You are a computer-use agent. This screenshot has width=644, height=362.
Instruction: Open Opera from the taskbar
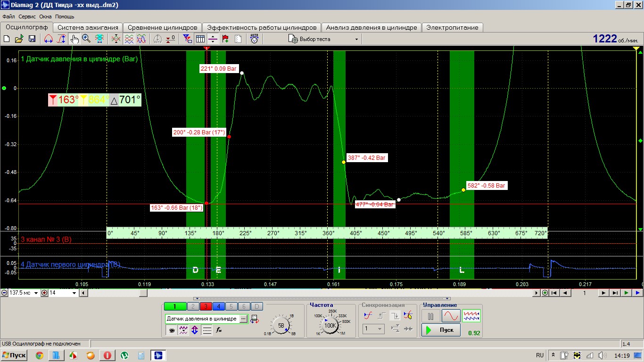tap(107, 355)
